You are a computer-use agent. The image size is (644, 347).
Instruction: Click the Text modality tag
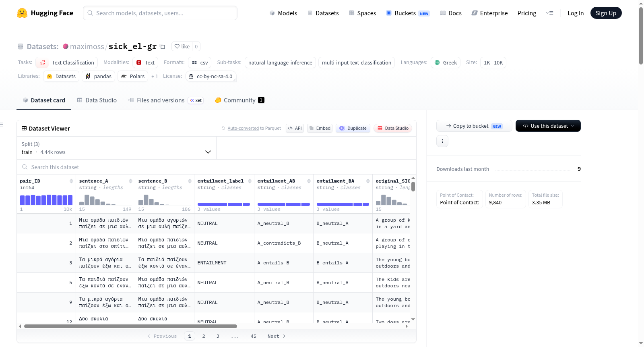[x=145, y=62]
